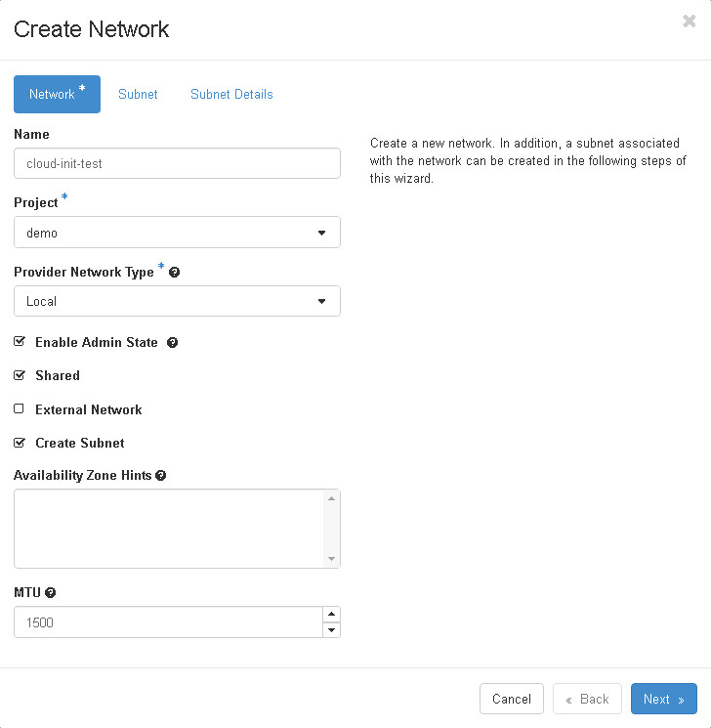Switch to the Subnet tab
711x728 pixels.
138,95
